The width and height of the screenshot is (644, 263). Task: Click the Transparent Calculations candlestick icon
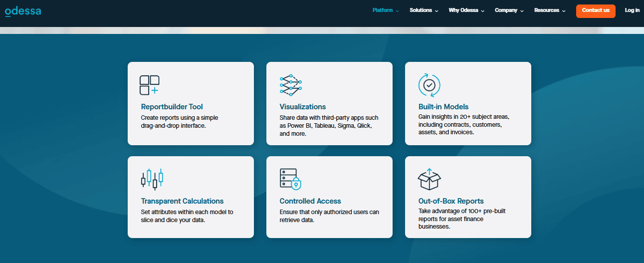[152, 179]
